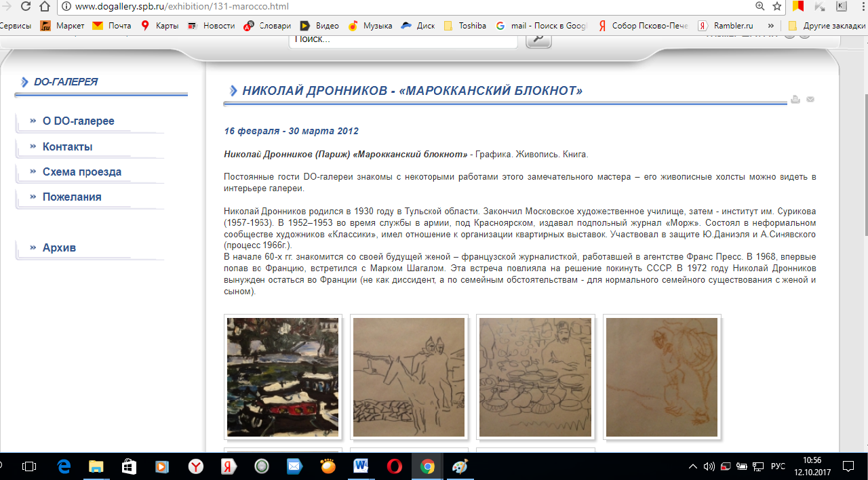Open the colorful painting thumbnail

[283, 377]
